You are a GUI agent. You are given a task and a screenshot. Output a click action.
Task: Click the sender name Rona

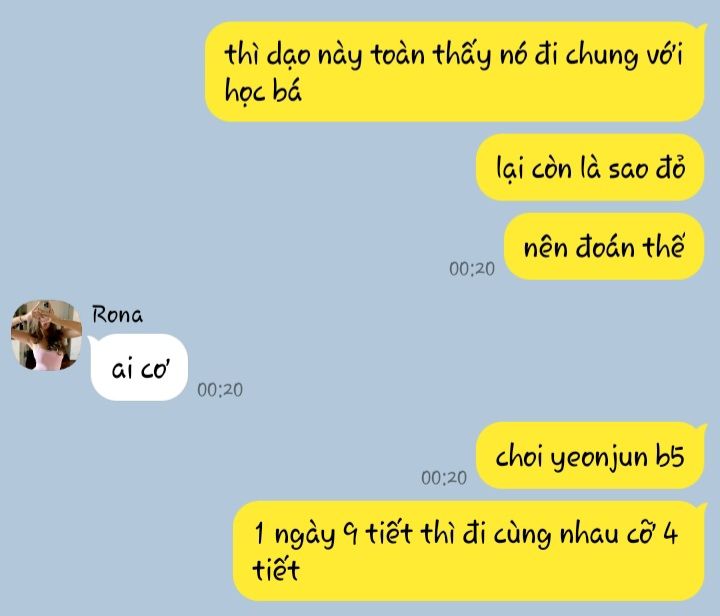117,315
